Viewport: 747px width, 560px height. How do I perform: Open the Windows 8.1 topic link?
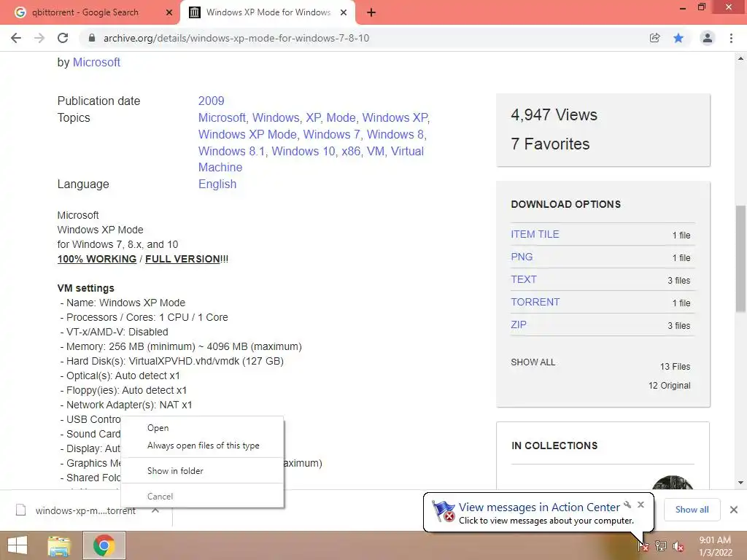pos(231,151)
